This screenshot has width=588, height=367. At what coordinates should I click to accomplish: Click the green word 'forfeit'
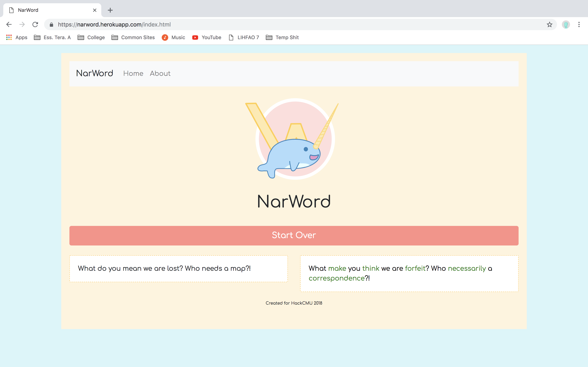(415, 268)
